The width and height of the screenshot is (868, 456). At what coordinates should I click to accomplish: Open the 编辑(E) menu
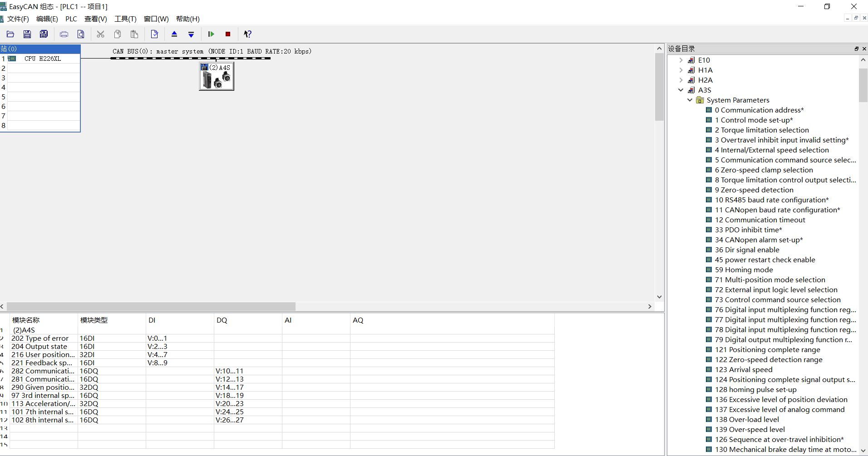(x=47, y=19)
